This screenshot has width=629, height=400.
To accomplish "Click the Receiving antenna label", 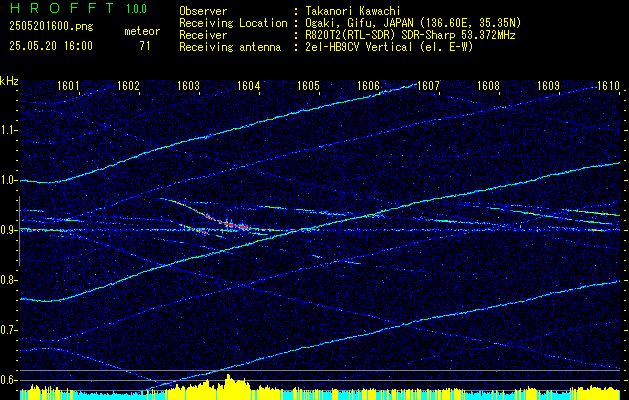I will (x=230, y=47).
